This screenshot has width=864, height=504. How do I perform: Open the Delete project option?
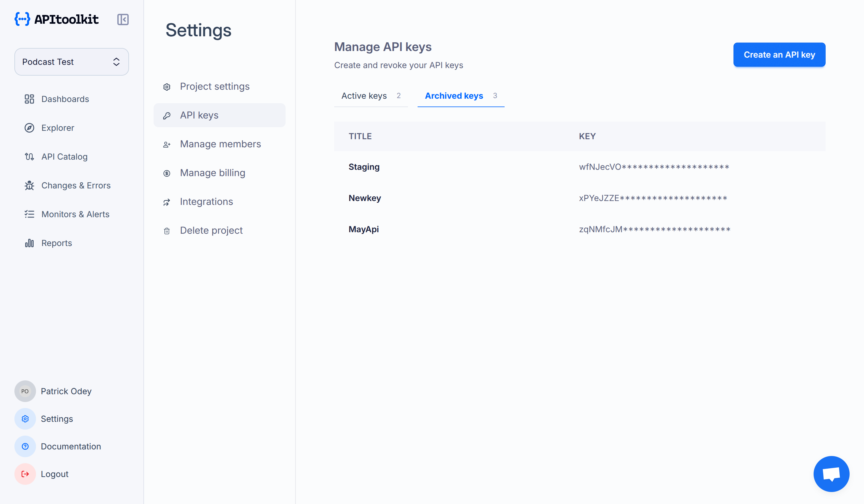(x=211, y=230)
